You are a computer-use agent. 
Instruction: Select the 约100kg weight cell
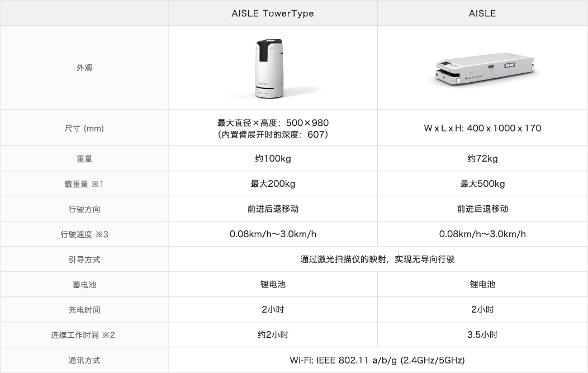pos(273,158)
